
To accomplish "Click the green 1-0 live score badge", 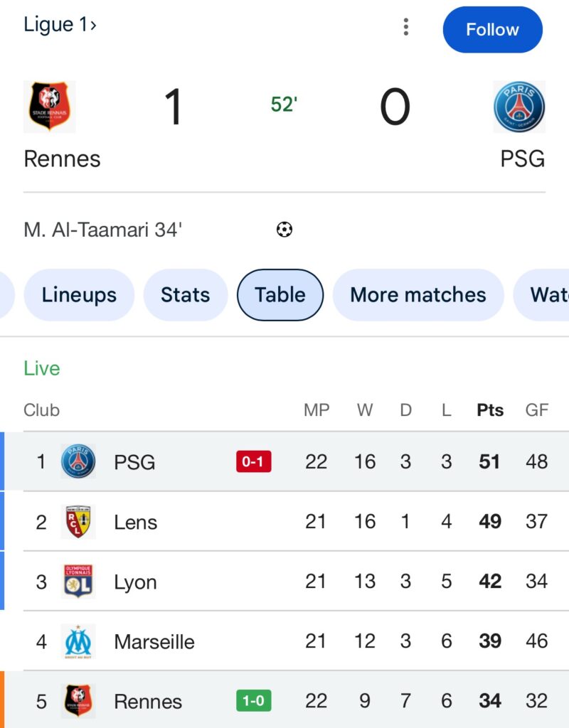I will [x=254, y=701].
